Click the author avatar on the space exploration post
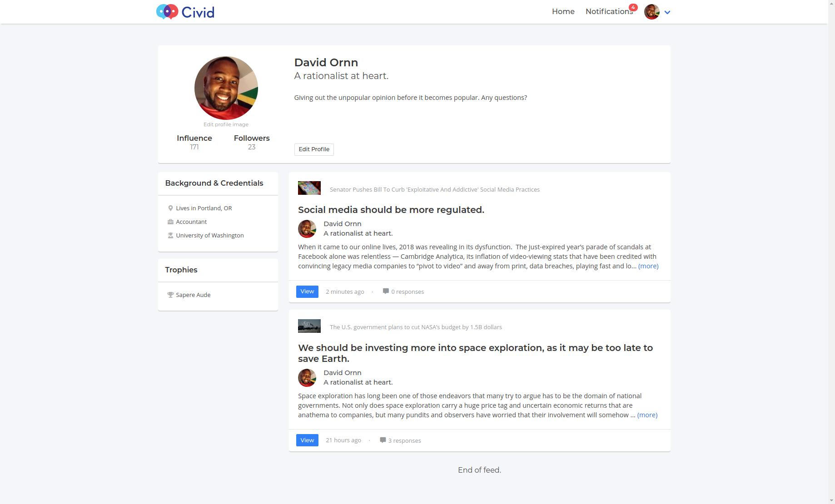The height and width of the screenshot is (504, 835). (307, 378)
